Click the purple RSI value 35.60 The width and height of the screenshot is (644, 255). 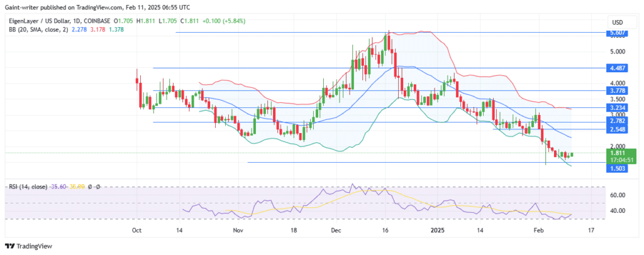click(x=57, y=187)
